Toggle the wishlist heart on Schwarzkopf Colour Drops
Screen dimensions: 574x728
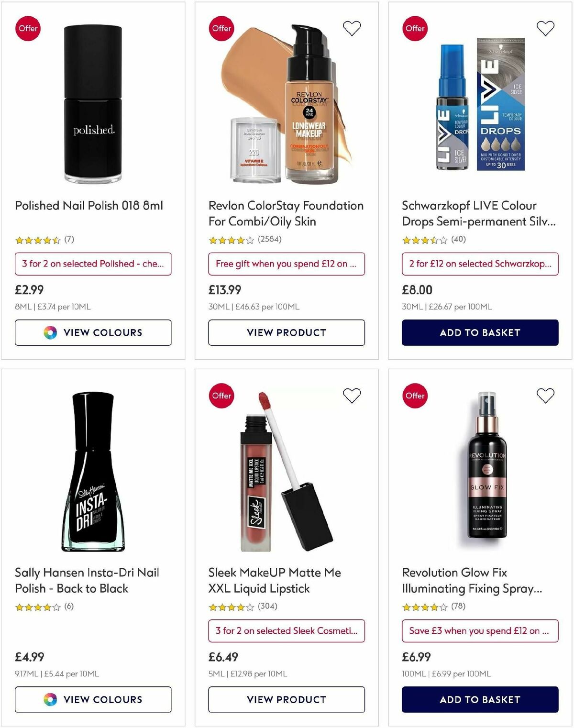point(545,28)
